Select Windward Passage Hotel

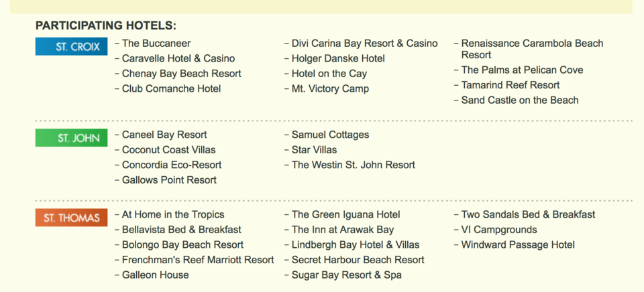tap(518, 245)
